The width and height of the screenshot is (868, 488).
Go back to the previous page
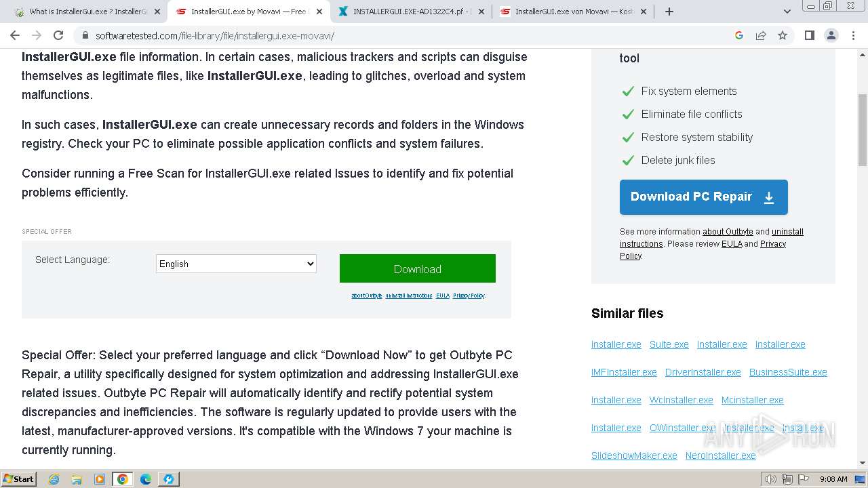15,35
